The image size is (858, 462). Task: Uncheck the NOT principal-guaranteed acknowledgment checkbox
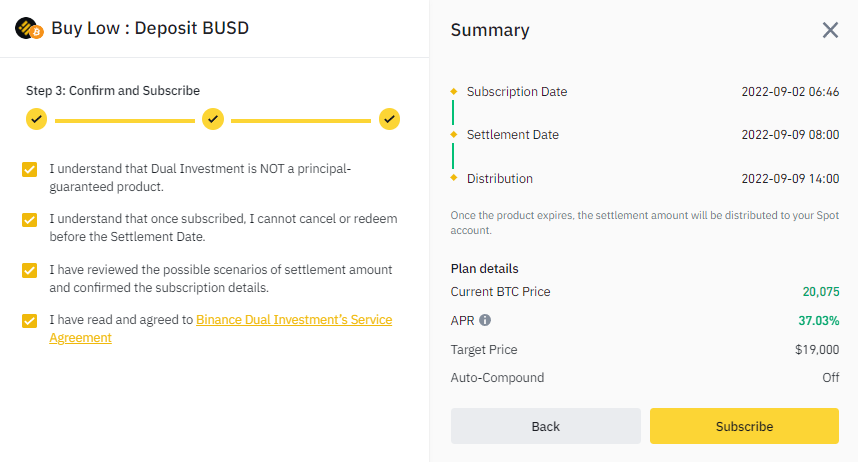pos(30,170)
